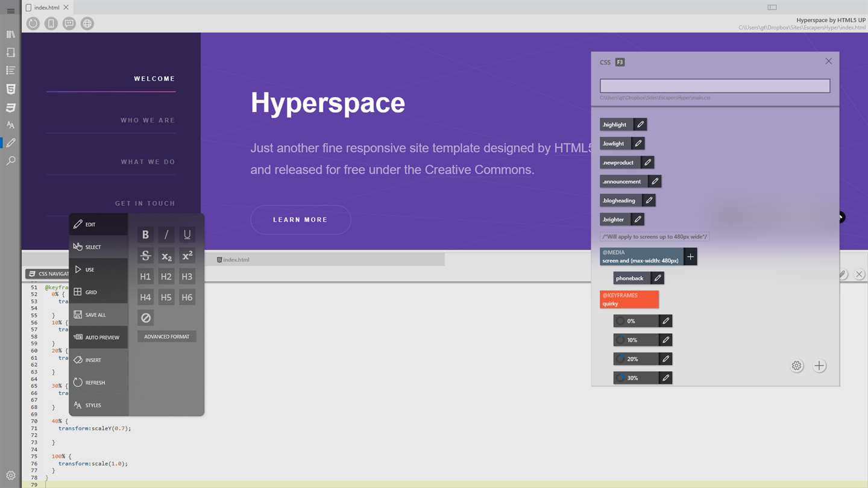
Task: Apply H2 heading format
Action: (166, 277)
